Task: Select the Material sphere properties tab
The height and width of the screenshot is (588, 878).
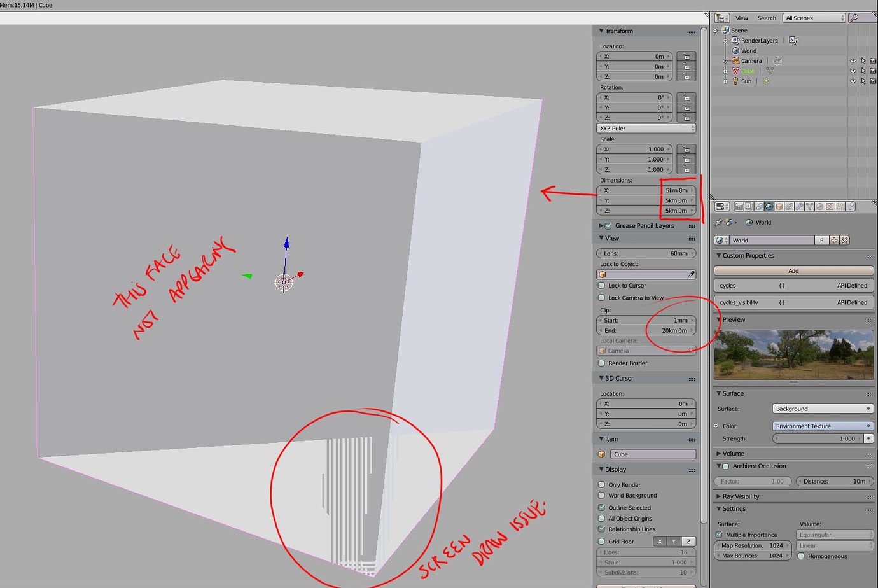Action: [x=819, y=207]
